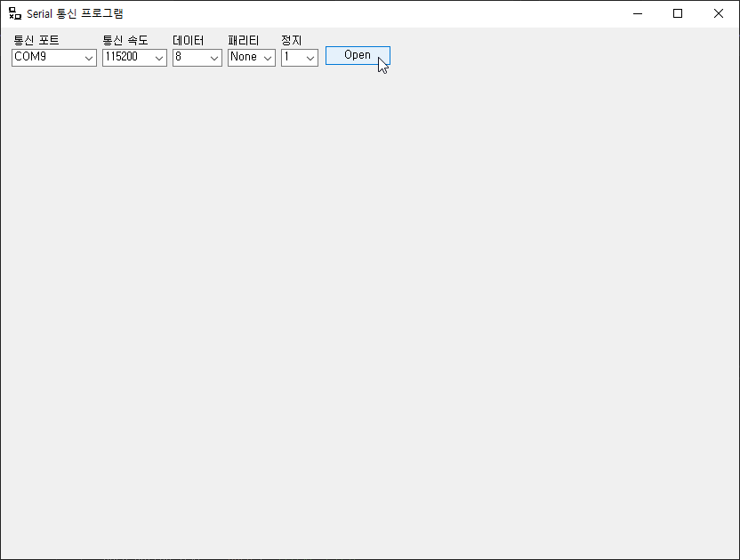The width and height of the screenshot is (740, 560).
Task: Click the Serial program title bar icon
Action: coord(15,13)
